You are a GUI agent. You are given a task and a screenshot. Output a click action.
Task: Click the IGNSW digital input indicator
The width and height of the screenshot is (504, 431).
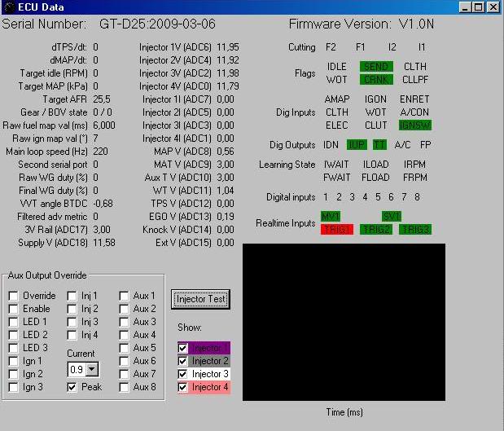point(415,125)
